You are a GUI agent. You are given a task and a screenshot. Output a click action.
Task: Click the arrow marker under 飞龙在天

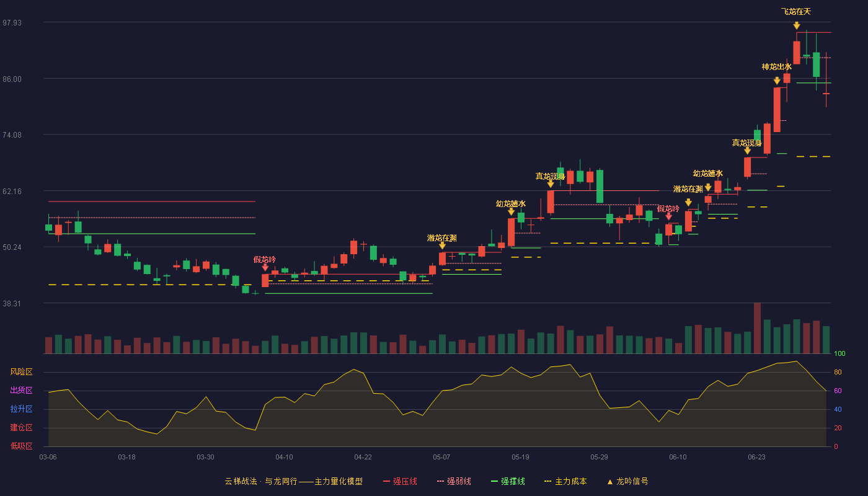pos(797,25)
